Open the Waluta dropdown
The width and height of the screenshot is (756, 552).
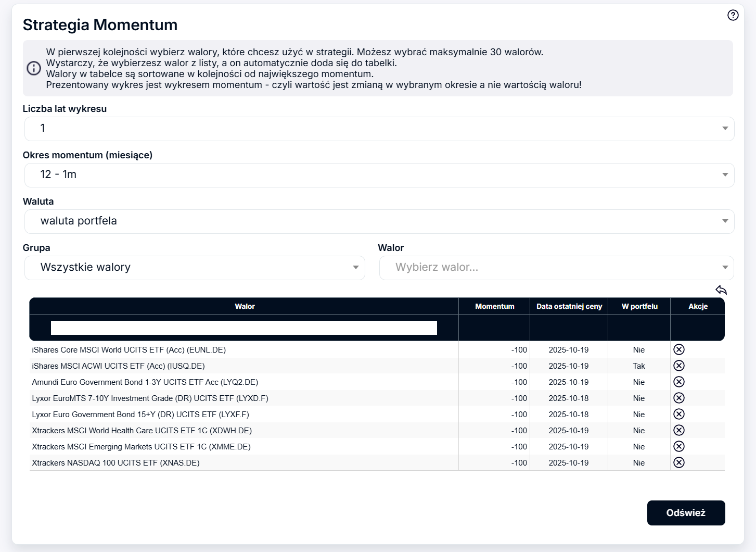379,221
